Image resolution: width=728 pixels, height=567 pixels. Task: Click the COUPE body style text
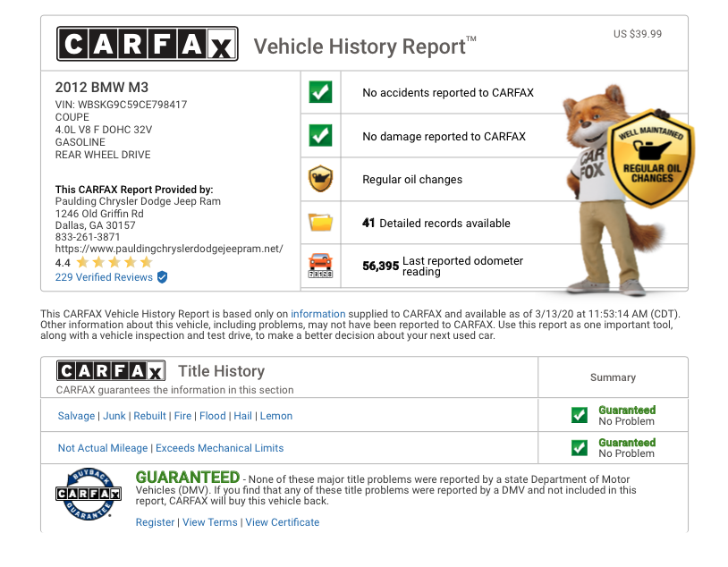[72, 117]
